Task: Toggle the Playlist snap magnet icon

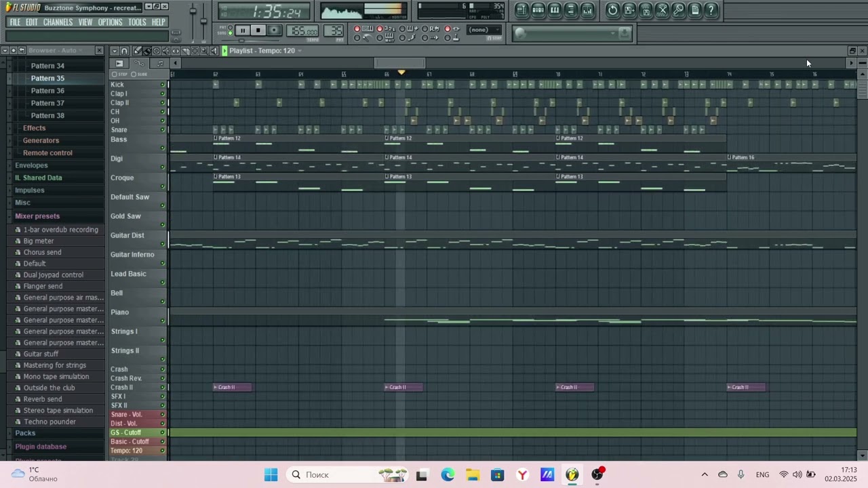Action: click(x=124, y=51)
